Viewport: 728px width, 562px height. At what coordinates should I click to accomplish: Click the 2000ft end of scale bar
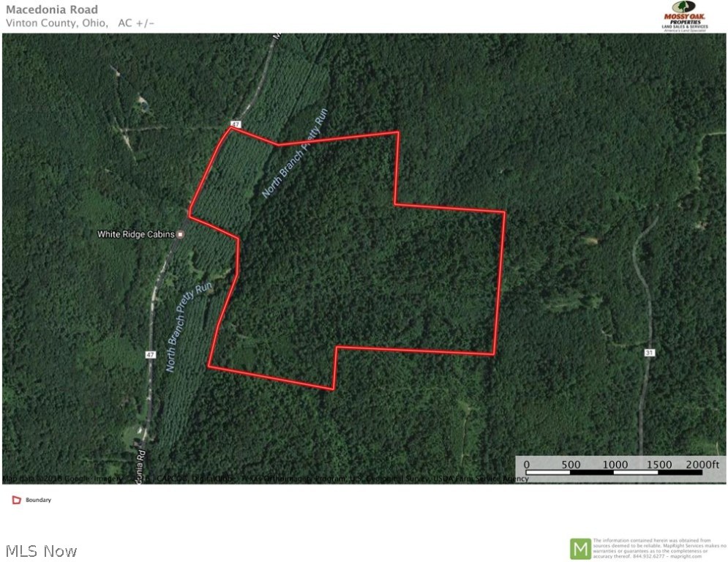coord(702,465)
